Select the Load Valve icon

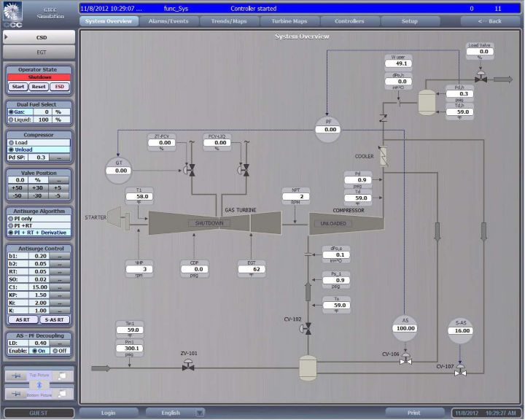click(480, 77)
